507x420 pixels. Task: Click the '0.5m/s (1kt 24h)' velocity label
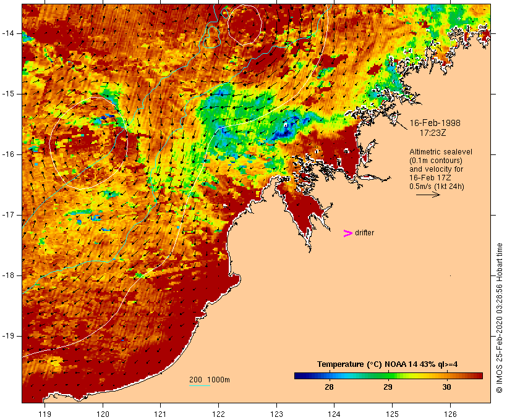pyautogui.click(x=437, y=187)
